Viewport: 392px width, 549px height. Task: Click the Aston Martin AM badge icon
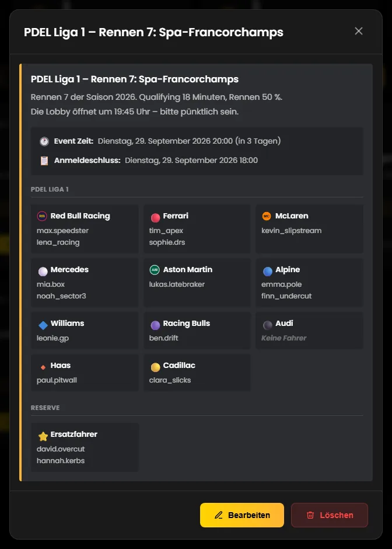click(155, 270)
